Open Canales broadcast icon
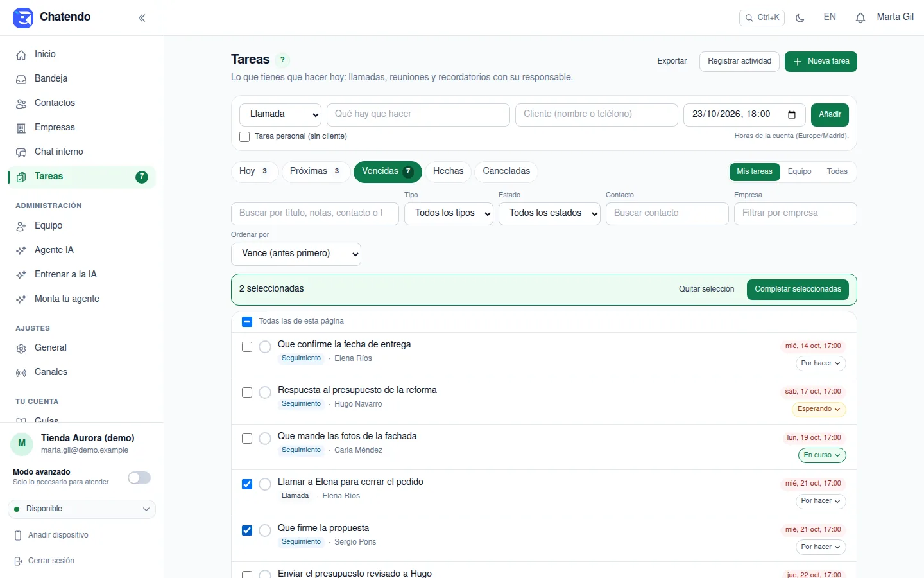Image resolution: width=924 pixels, height=578 pixels. (21, 372)
